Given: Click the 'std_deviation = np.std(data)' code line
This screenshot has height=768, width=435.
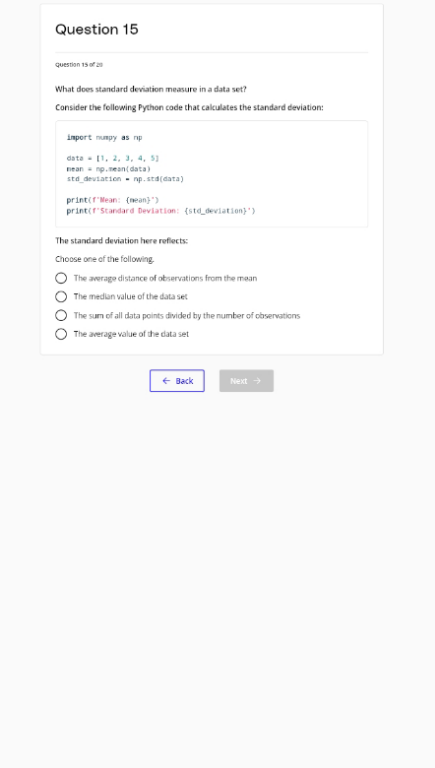Looking at the screenshot, I should (125, 179).
